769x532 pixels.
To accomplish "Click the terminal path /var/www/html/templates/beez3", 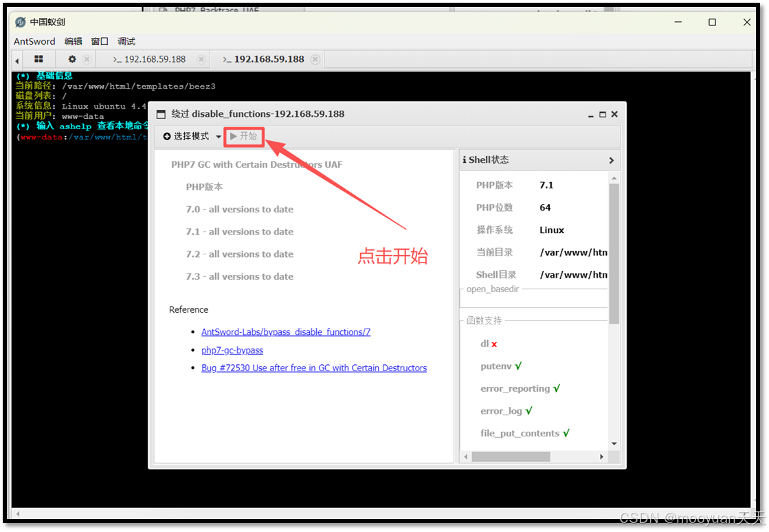I will [x=138, y=87].
